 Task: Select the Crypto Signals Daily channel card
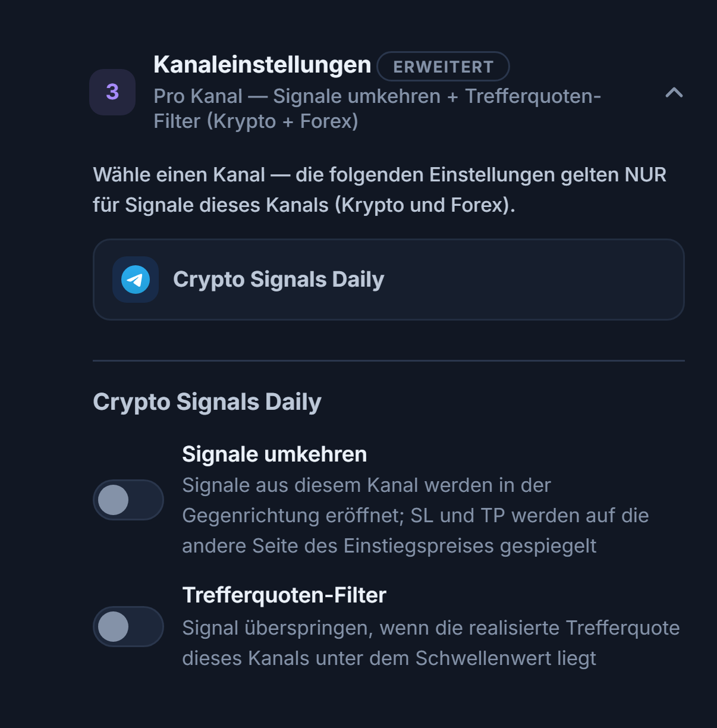point(389,280)
